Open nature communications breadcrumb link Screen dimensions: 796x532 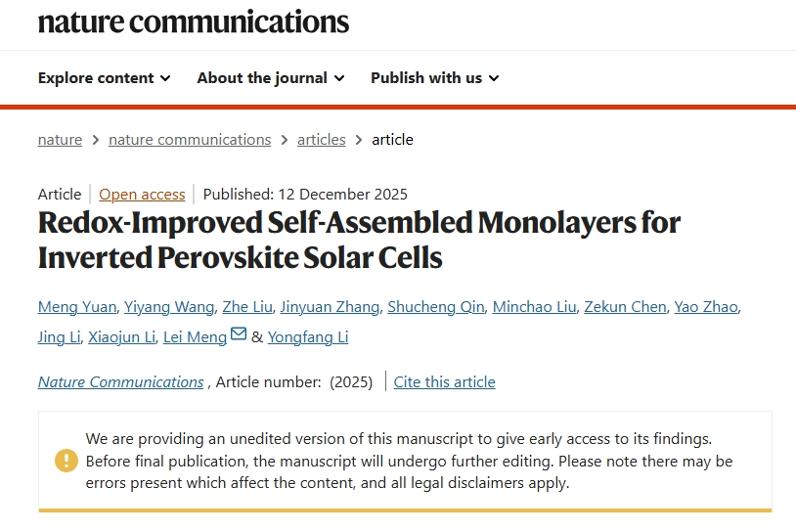pos(190,140)
